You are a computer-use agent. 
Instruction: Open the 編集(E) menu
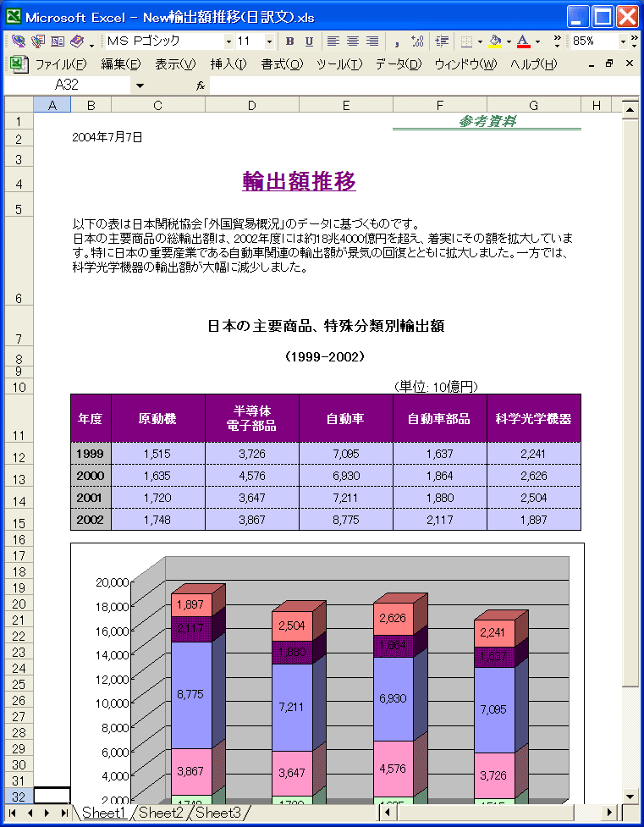(x=121, y=64)
